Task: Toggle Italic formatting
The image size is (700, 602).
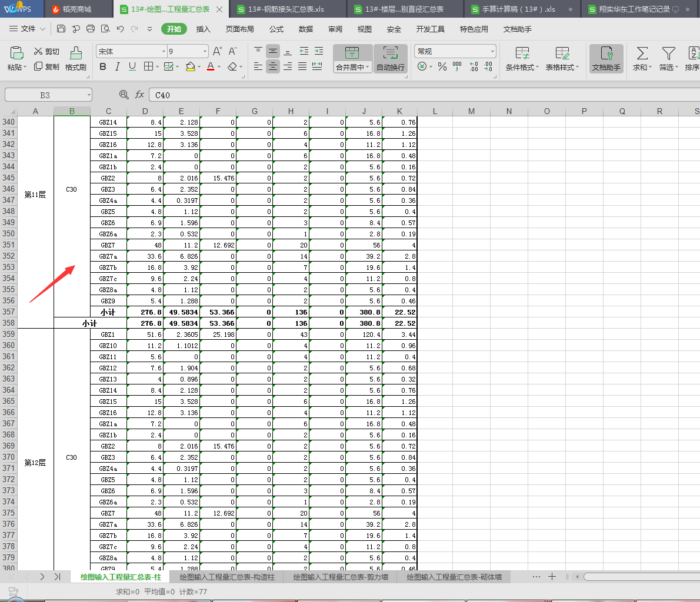Action: 118,66
